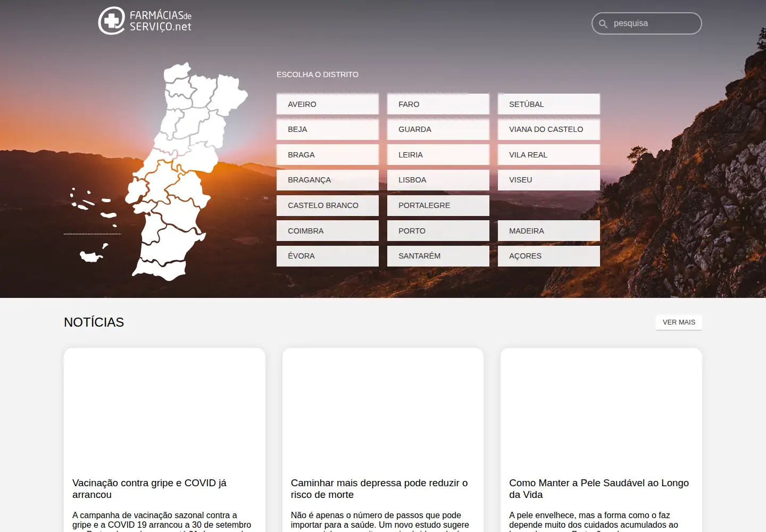
Task: Pick the FARO district button
Action: tap(438, 104)
